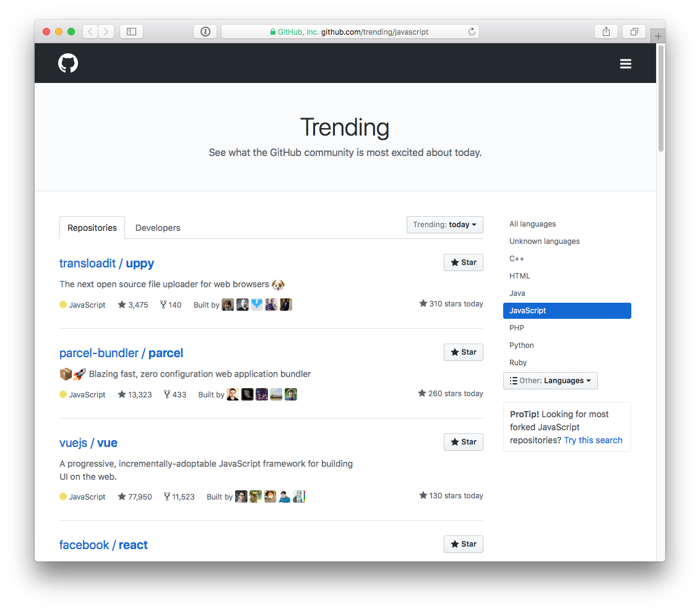Select Python from the language list

pyautogui.click(x=521, y=345)
